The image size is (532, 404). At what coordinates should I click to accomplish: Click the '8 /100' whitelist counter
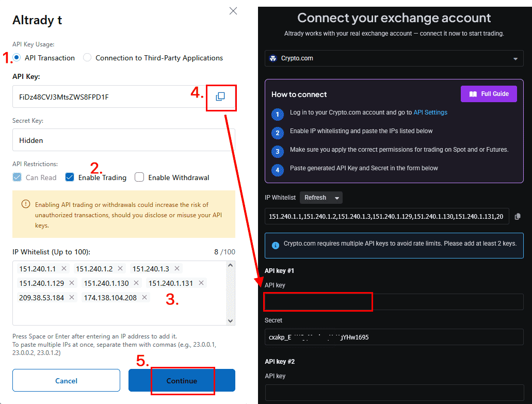224,252
